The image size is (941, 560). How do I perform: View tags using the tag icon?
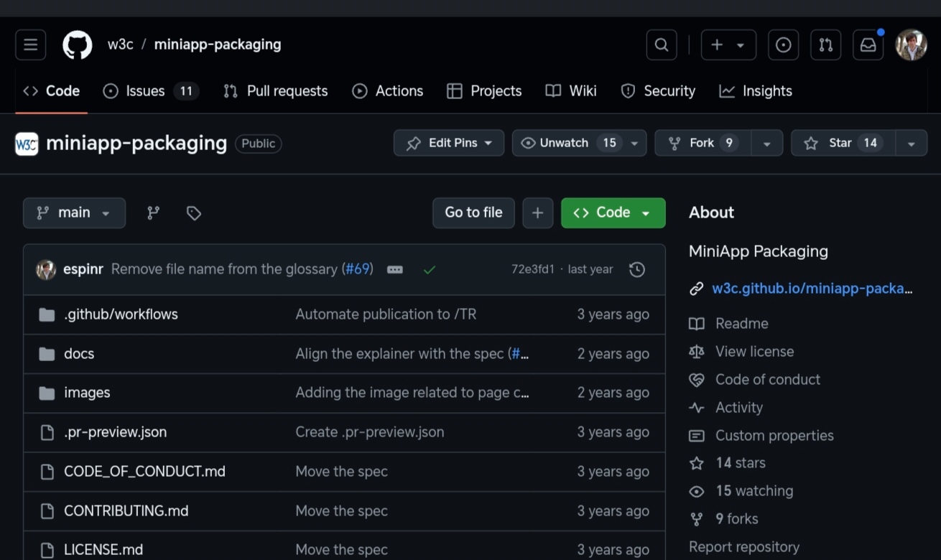pyautogui.click(x=193, y=213)
